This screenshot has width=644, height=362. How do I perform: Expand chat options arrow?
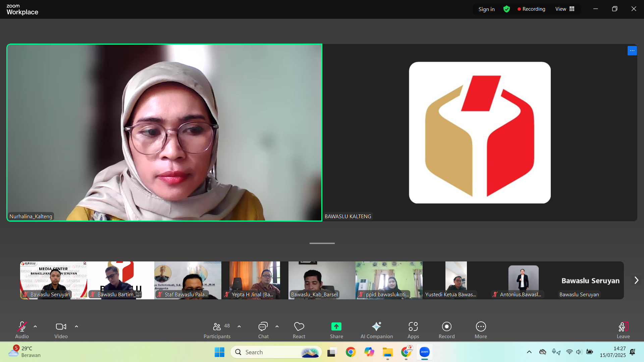pyautogui.click(x=277, y=326)
